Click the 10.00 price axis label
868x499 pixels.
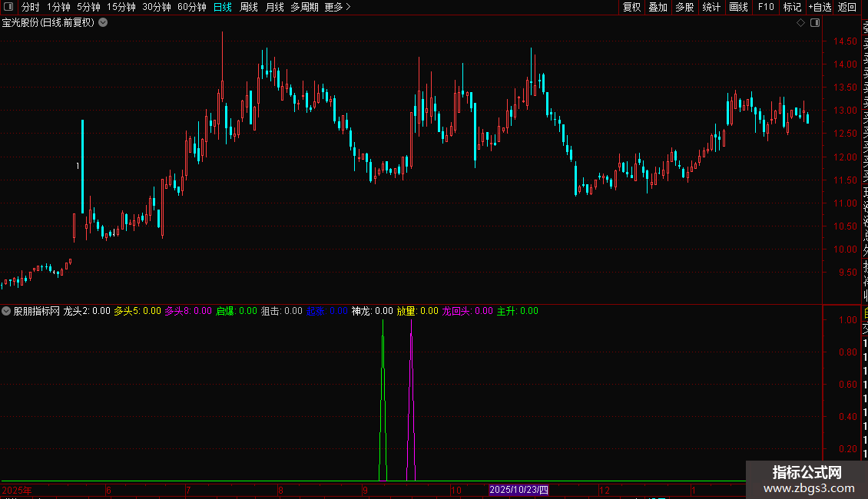845,249
